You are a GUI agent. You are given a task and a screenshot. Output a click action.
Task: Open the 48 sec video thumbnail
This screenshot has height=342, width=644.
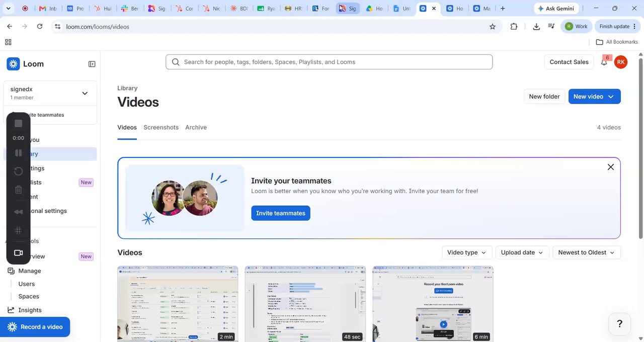[305, 304]
